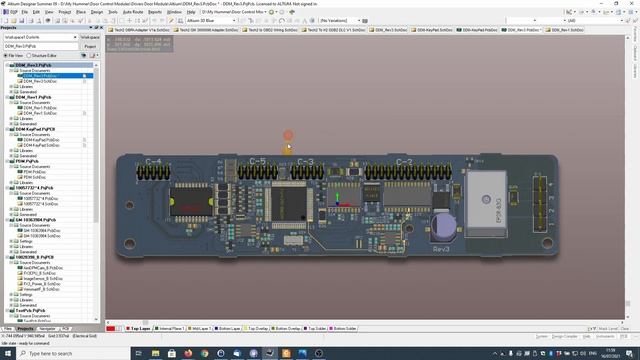The height and width of the screenshot is (360, 640).
Task: Select the Structure Editor radio button
Action: click(x=29, y=56)
